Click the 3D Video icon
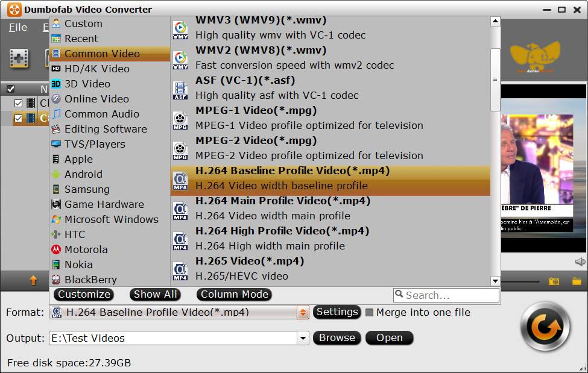 [x=56, y=84]
